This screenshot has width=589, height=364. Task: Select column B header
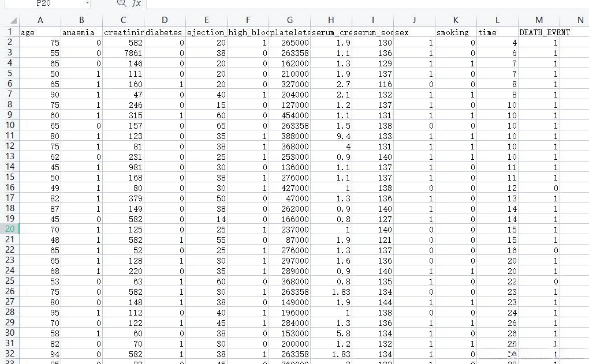tap(81, 20)
